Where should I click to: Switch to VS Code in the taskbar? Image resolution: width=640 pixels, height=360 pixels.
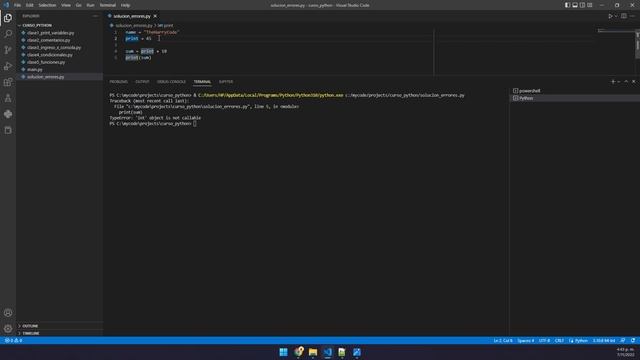click(328, 352)
